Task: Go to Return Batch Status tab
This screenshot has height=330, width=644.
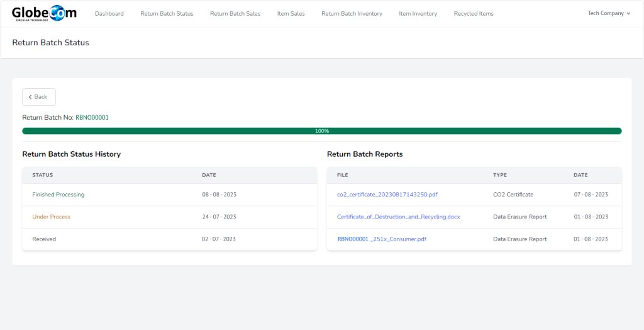Action: point(167,14)
